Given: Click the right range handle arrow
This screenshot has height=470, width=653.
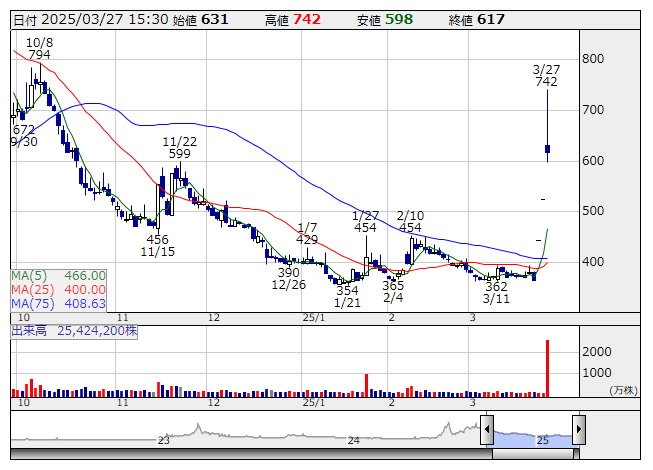Looking at the screenshot, I should [x=579, y=429].
